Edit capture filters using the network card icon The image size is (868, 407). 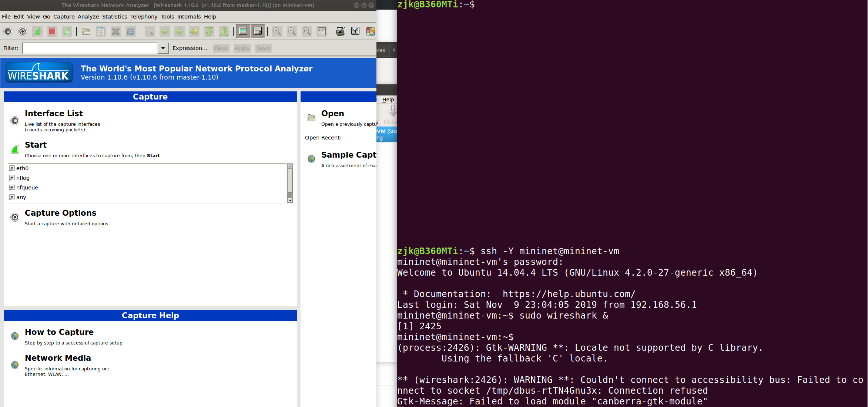pyautogui.click(x=341, y=31)
